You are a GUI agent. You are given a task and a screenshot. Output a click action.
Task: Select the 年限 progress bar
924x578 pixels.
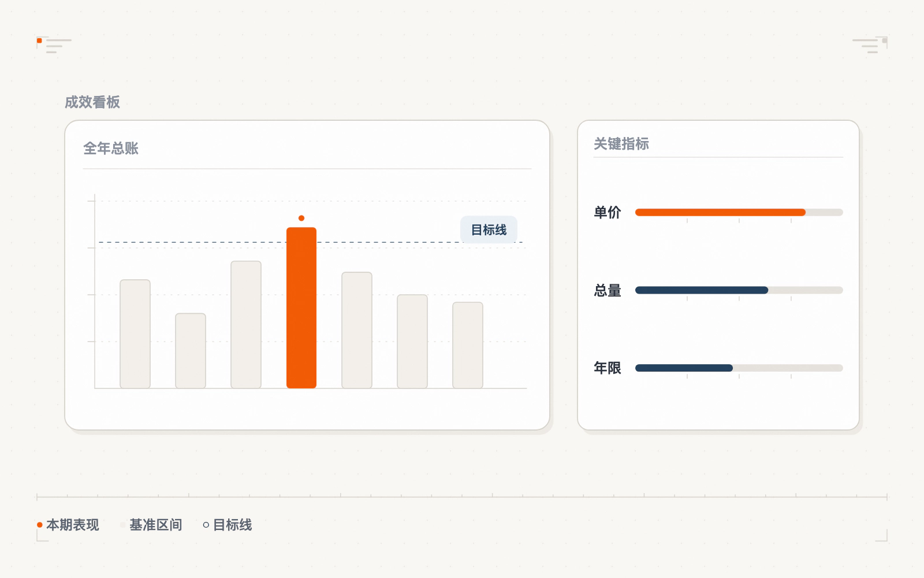[x=739, y=368]
